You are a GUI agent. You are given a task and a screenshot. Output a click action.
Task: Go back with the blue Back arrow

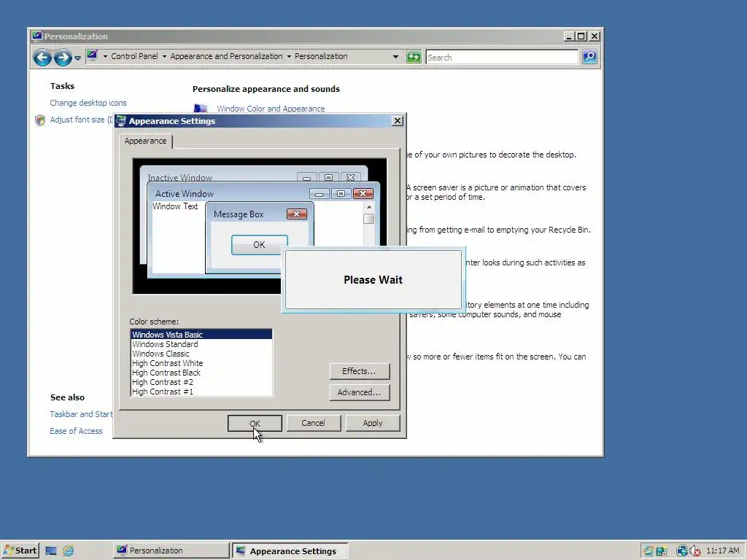tap(42, 58)
